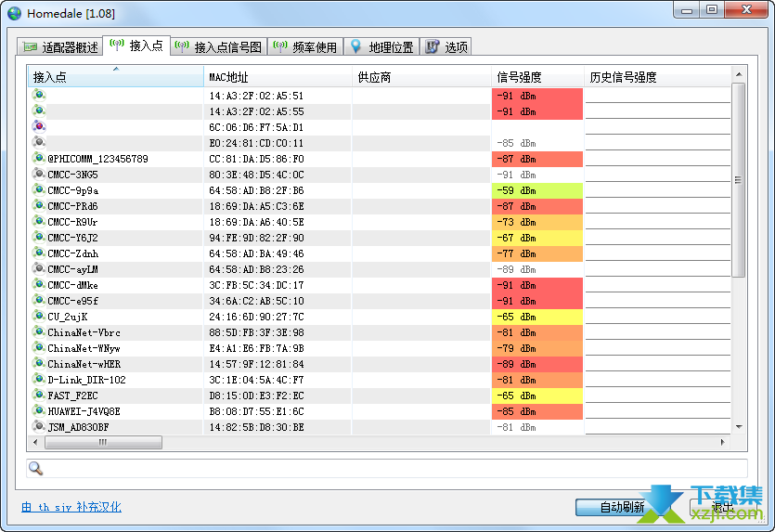Click the icon for MAC 14:A3:2F:02:A5:51
Viewport: 775px width, 532px height.
coord(39,95)
